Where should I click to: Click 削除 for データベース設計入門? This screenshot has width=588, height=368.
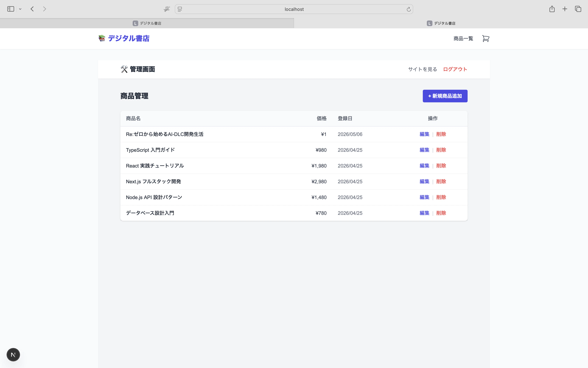(441, 213)
